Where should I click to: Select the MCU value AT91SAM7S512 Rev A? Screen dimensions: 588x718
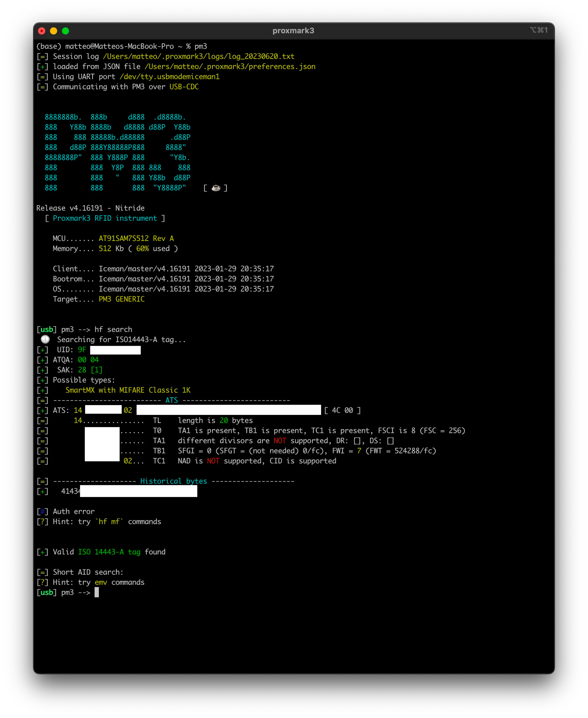pyautogui.click(x=136, y=239)
